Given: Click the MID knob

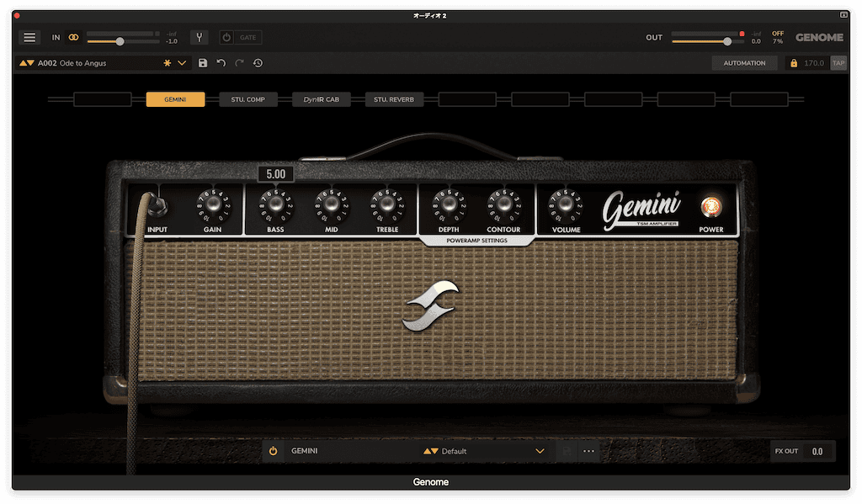Looking at the screenshot, I should [332, 204].
